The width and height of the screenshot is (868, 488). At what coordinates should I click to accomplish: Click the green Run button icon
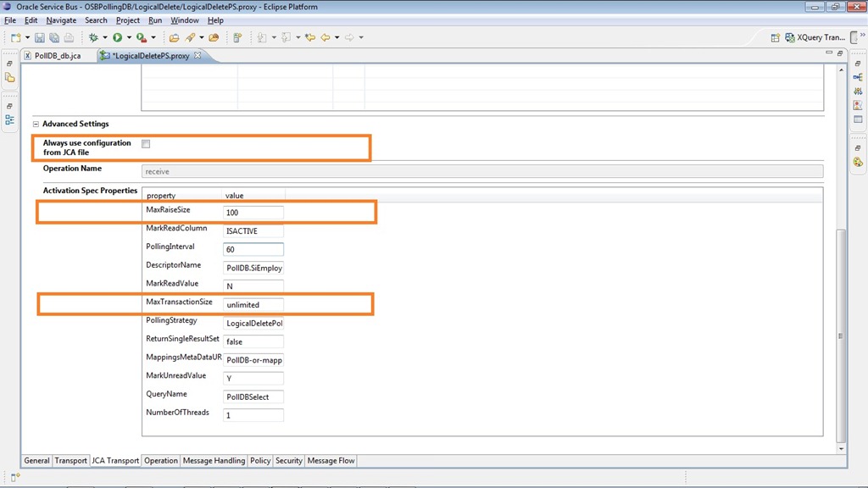pyautogui.click(x=117, y=37)
